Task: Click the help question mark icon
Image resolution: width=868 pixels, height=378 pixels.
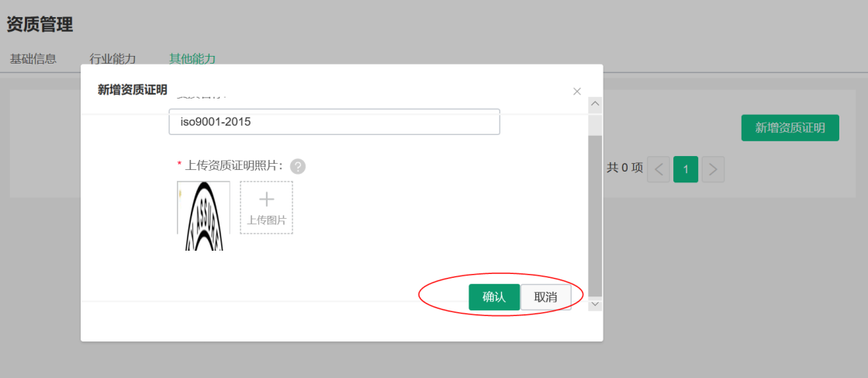Action: point(298,166)
